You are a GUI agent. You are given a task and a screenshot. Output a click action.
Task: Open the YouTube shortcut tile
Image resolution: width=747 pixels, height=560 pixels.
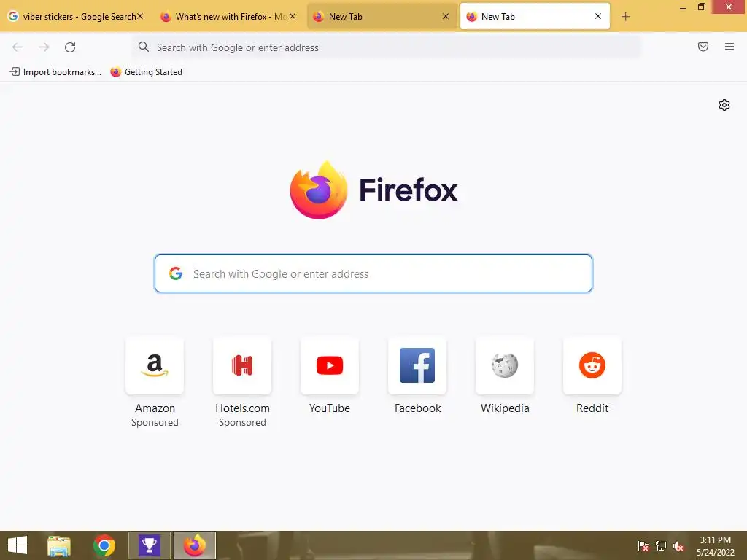pyautogui.click(x=330, y=366)
